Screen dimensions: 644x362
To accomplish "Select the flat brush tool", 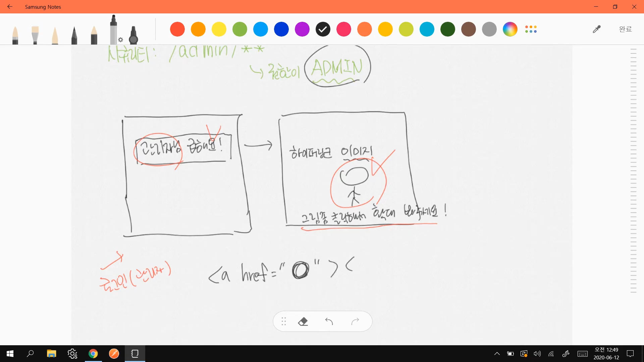I will point(35,35).
